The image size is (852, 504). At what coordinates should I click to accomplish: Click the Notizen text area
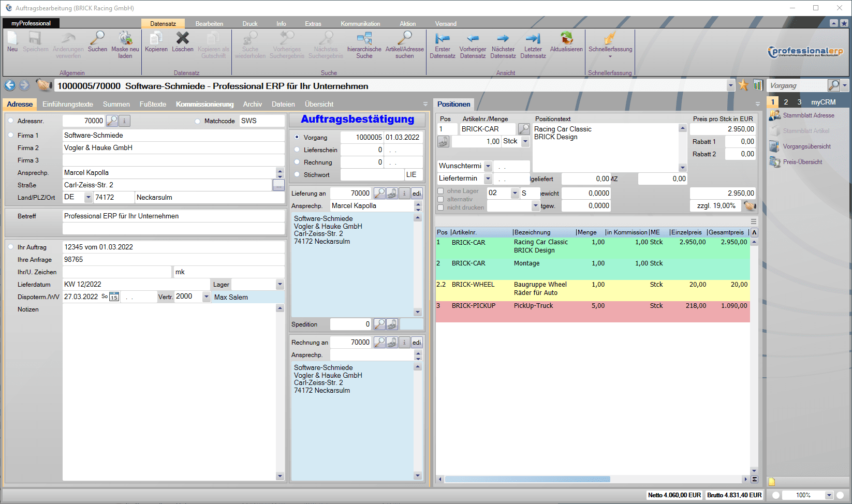169,392
